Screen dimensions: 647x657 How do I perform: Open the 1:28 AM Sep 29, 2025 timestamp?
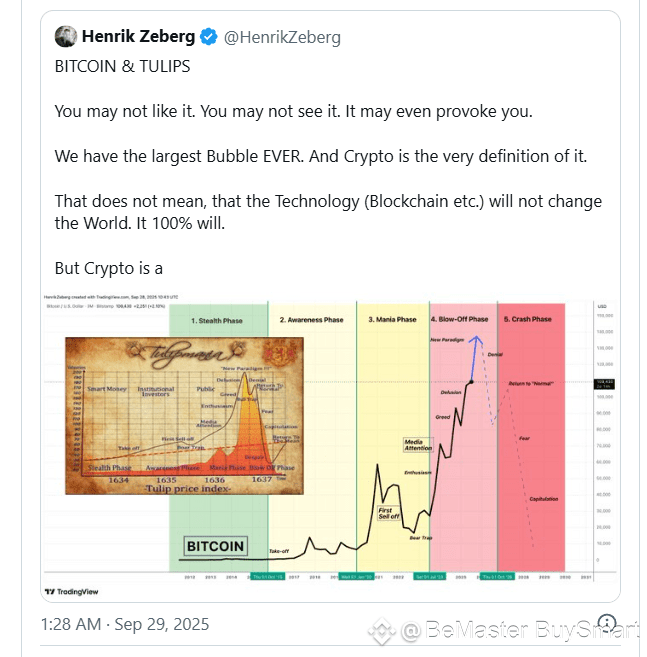(x=125, y=624)
